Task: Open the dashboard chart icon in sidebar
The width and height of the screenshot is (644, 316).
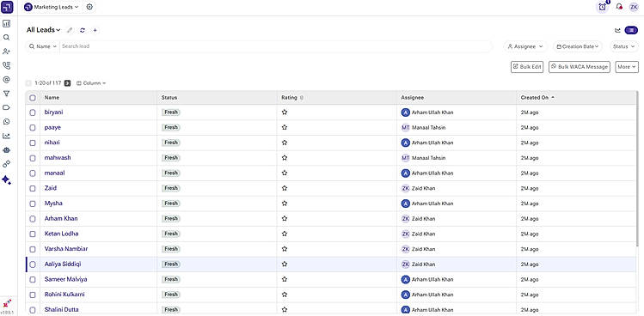Action: click(x=6, y=23)
